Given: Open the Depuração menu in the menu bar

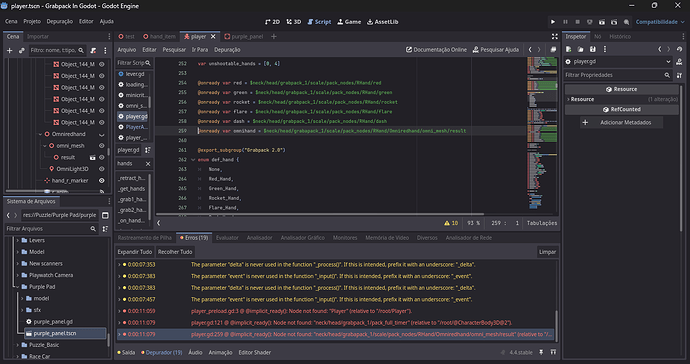Looking at the screenshot, I should pyautogui.click(x=59, y=21).
